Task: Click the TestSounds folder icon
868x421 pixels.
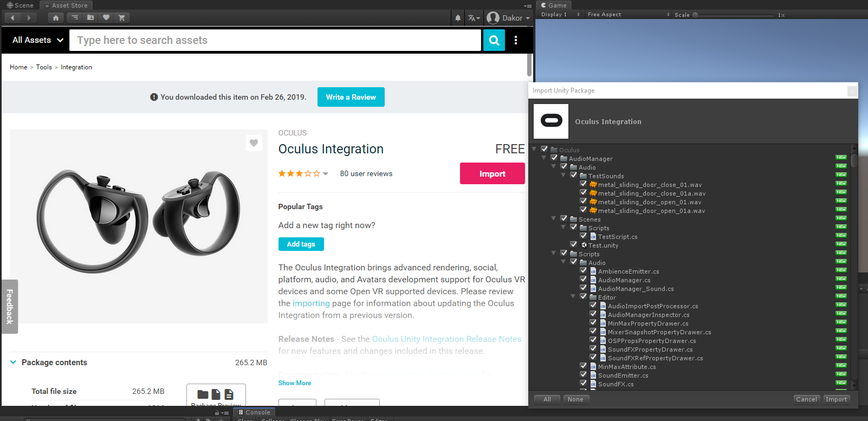Action: [x=584, y=176]
